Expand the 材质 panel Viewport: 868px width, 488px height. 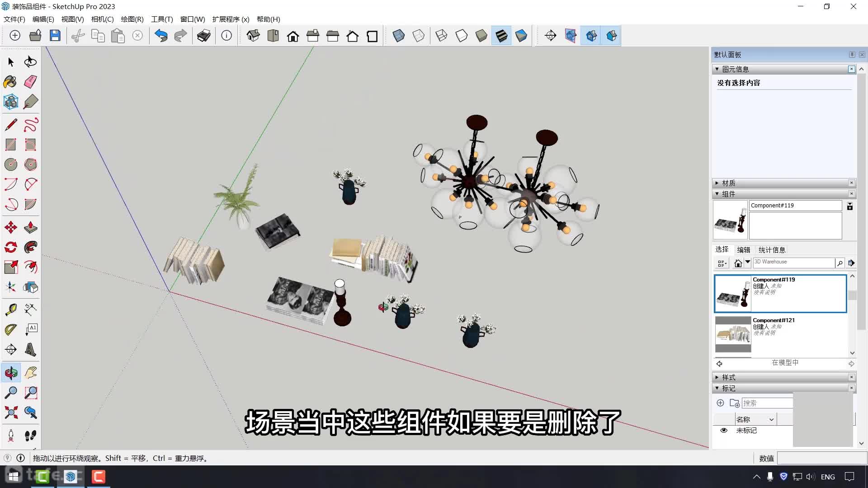717,183
